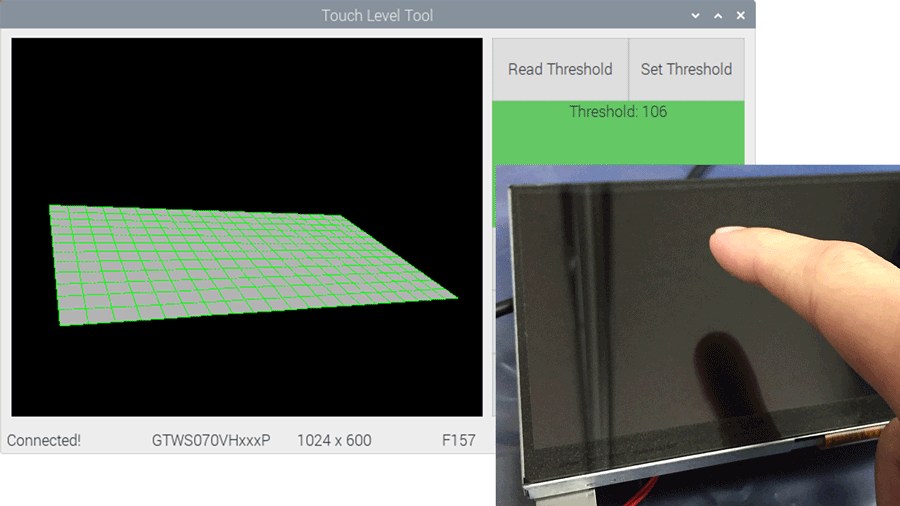Click the Touch Level Tool title text

pos(377,16)
